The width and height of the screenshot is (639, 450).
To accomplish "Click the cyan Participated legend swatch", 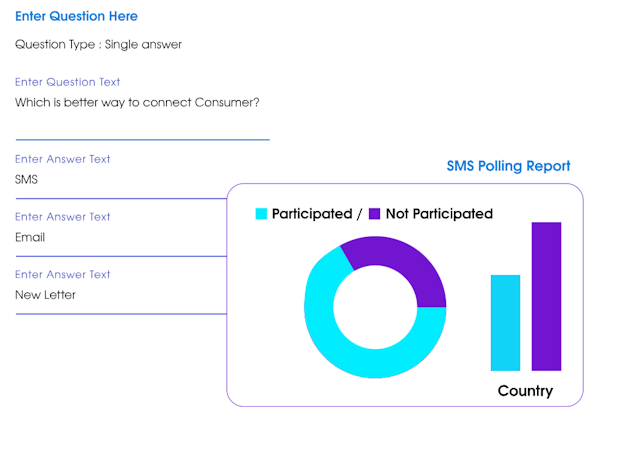I will [x=262, y=213].
